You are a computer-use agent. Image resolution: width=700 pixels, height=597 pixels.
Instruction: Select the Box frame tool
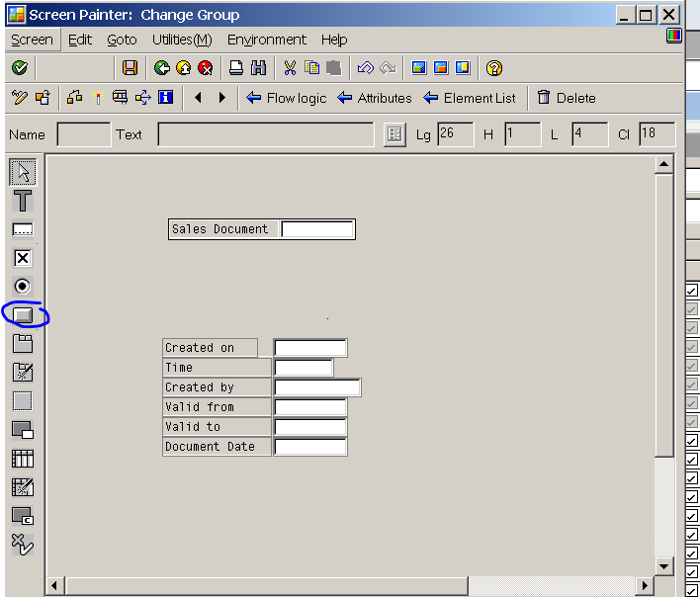23,400
